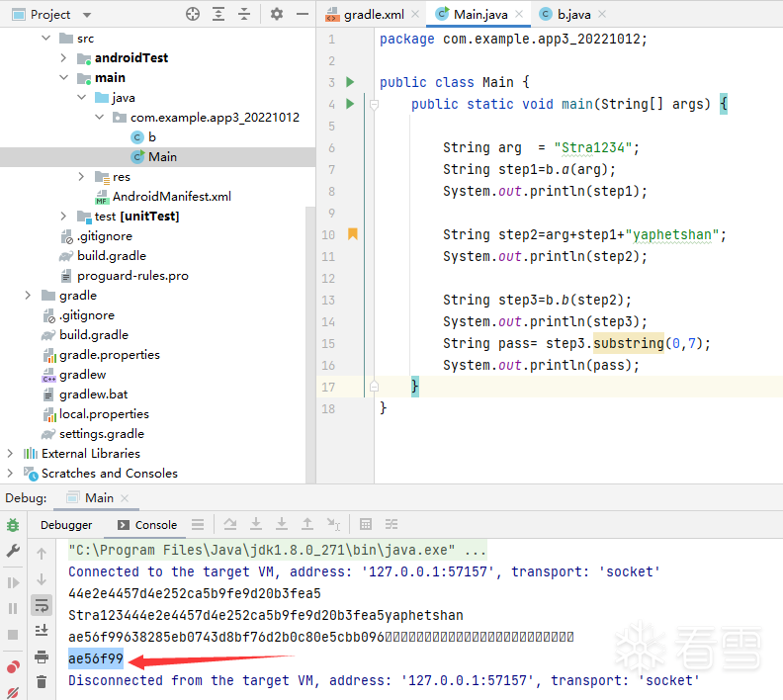Viewport: 783px width, 700px height.
Task: Click Show Execution Point icon in debug toolbar
Action: [x=198, y=524]
